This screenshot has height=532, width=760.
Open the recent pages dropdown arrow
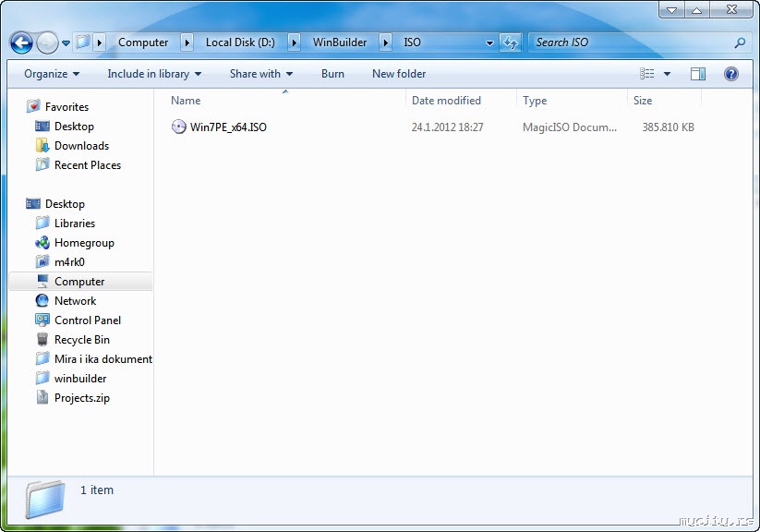pyautogui.click(x=66, y=43)
